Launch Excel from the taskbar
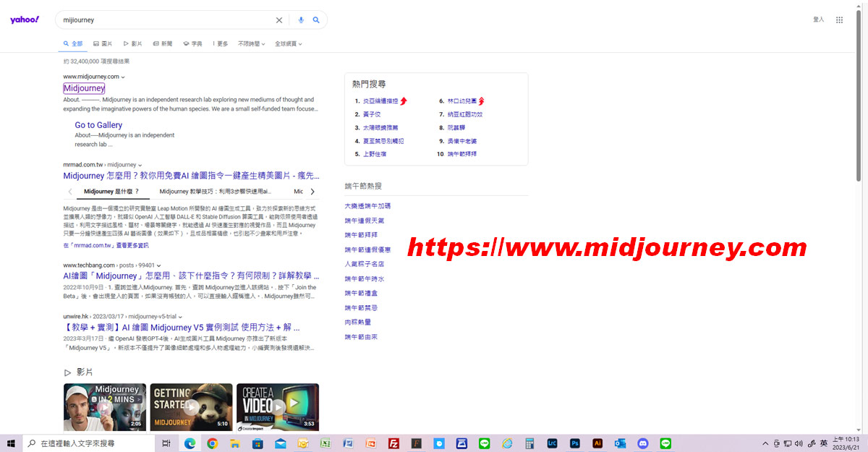The width and height of the screenshot is (868, 452). click(325, 443)
